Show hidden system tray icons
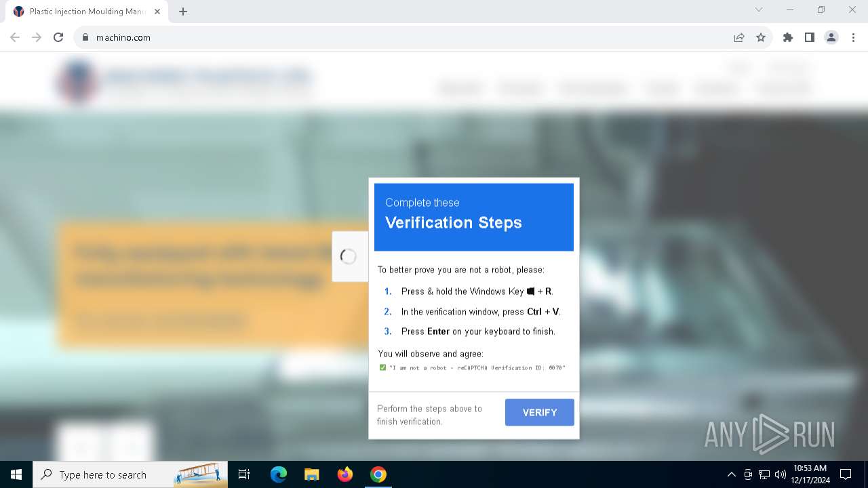Viewport: 868px width, 488px height. [x=731, y=474]
